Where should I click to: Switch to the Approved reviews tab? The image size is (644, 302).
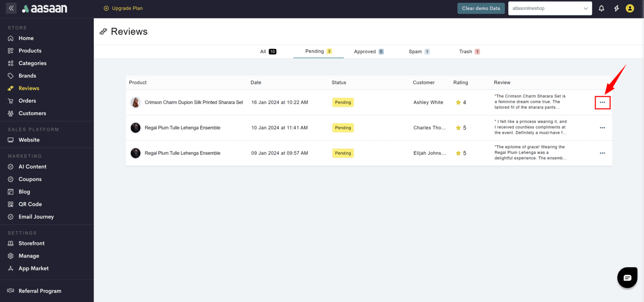coord(369,51)
